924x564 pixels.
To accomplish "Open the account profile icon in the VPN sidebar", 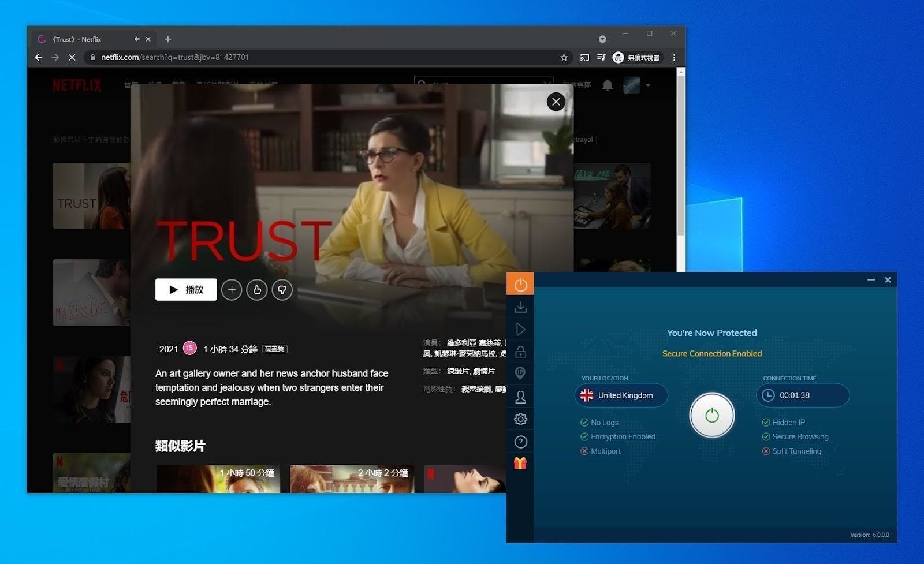I will click(x=520, y=397).
